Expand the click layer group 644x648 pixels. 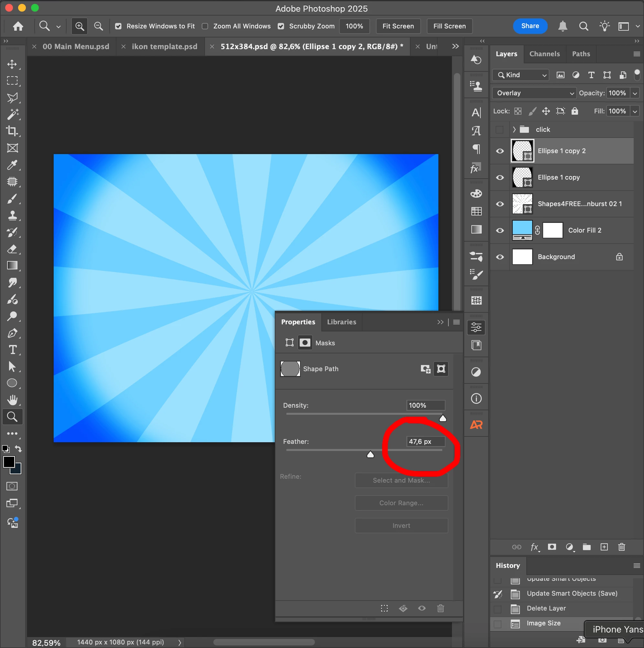(514, 130)
